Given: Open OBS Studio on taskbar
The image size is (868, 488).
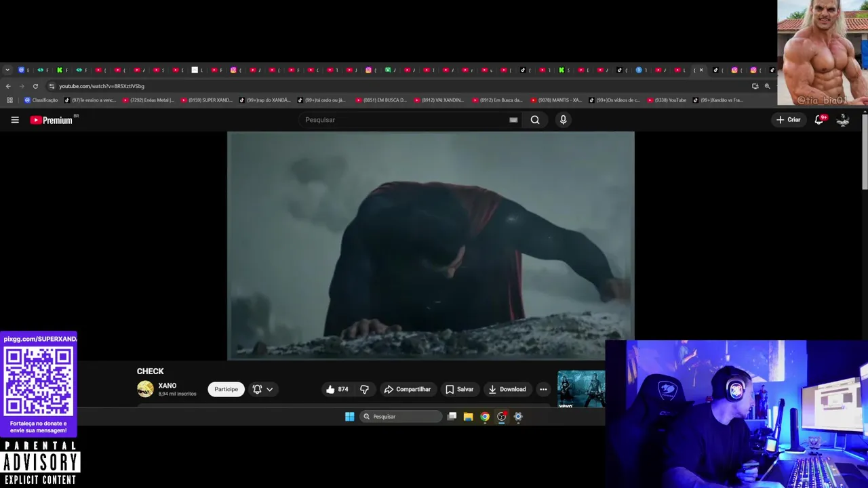Looking at the screenshot, I should tap(502, 416).
